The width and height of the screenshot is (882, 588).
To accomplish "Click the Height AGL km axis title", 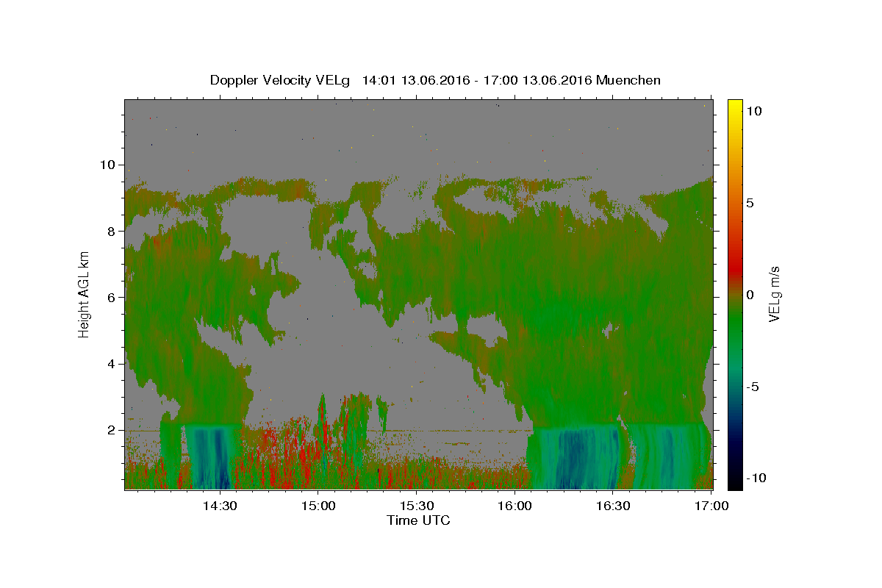I will click(x=85, y=294).
